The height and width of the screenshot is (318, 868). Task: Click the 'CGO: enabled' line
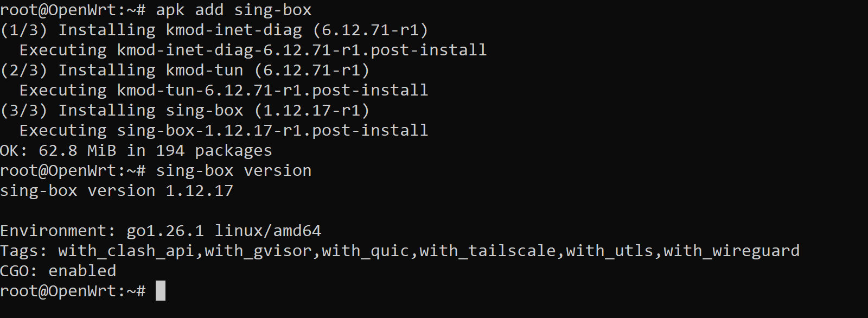click(x=58, y=271)
